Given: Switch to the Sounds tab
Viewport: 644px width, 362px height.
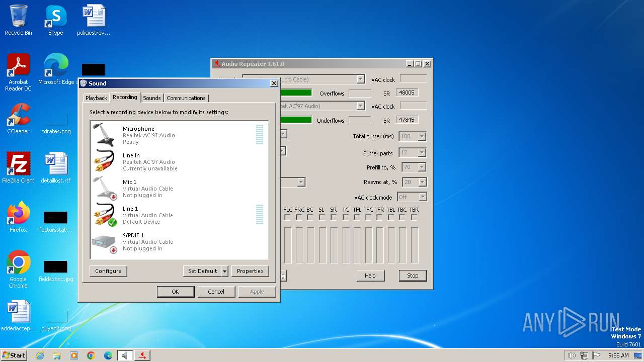Looking at the screenshot, I should tap(151, 98).
